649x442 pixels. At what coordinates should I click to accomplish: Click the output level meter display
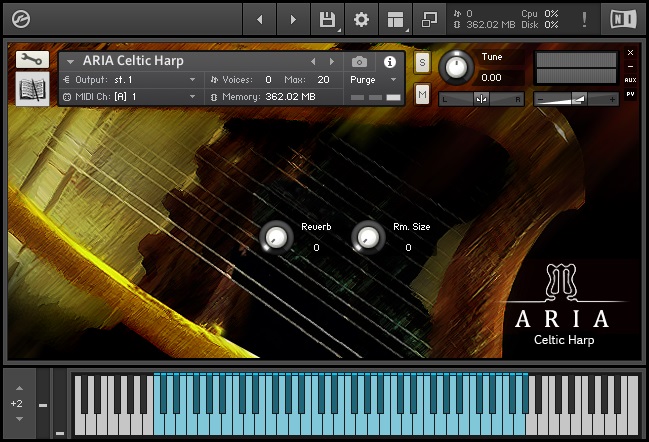576,68
